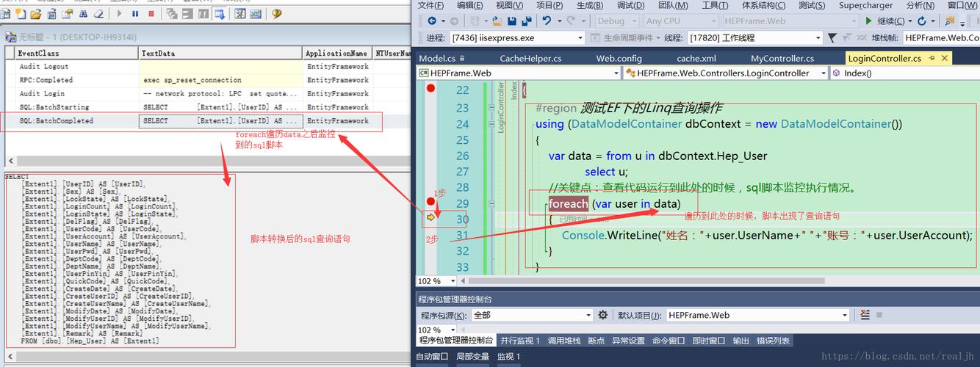This screenshot has height=367, width=980.
Task: Open 调用堆栈 call stack tab
Action: click(564, 341)
